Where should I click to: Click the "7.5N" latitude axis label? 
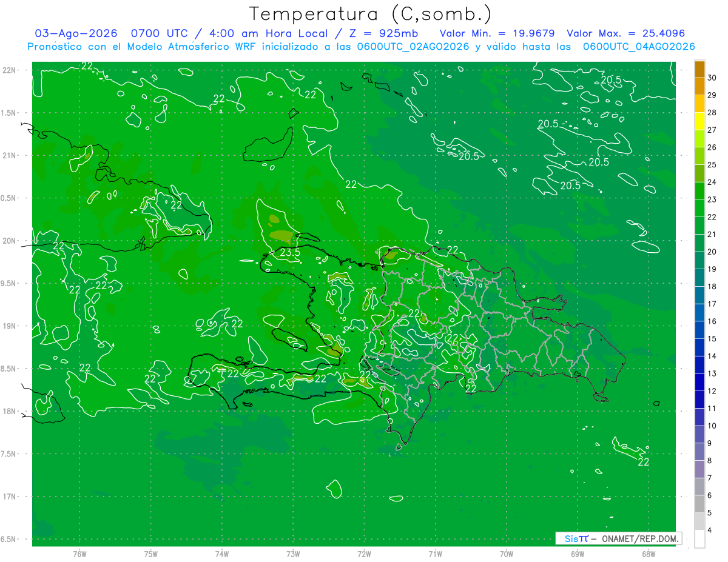9,454
